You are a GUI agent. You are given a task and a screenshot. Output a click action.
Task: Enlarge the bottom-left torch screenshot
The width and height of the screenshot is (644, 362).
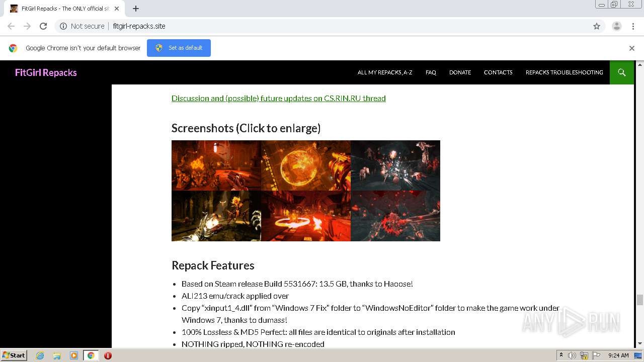click(216, 216)
